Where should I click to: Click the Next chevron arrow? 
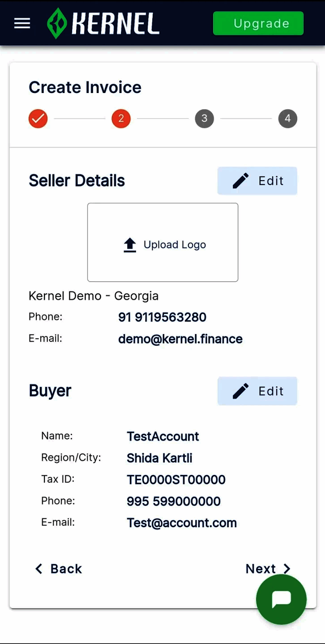click(287, 568)
